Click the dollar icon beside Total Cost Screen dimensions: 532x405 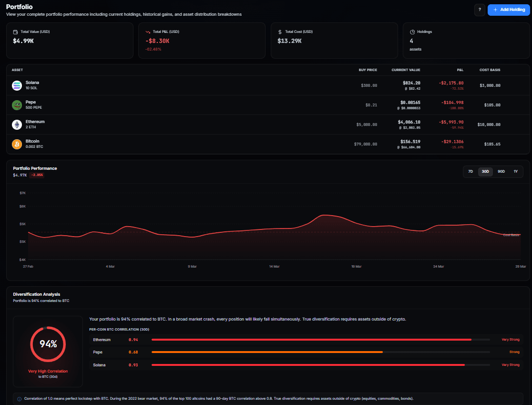tap(280, 32)
